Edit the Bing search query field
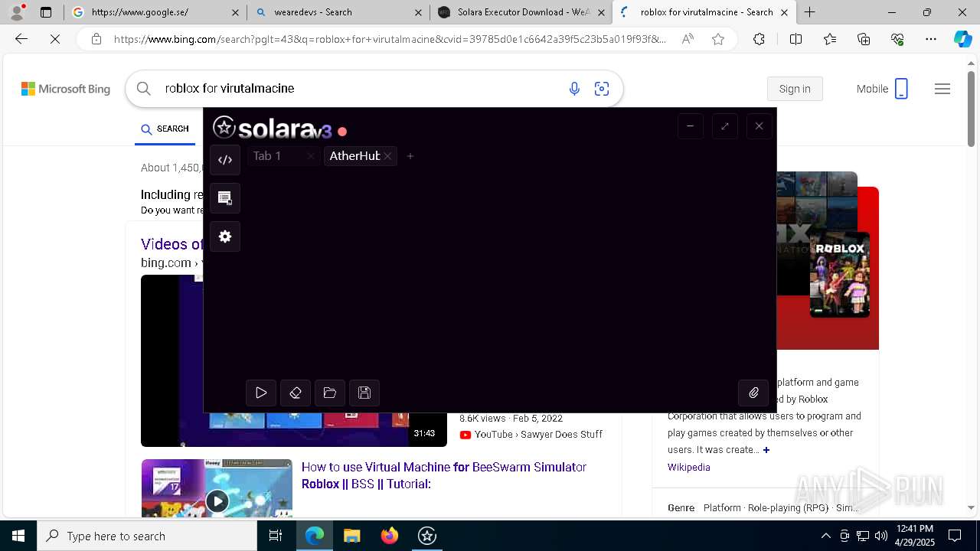The image size is (980, 551). pos(360,89)
